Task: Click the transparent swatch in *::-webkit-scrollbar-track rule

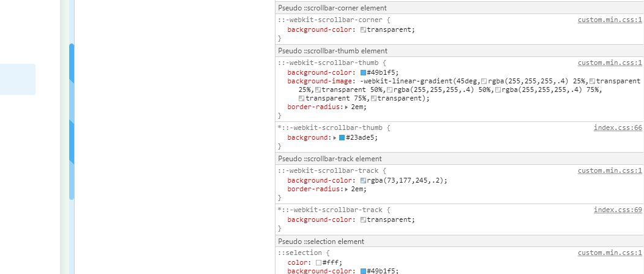Action: pos(363,219)
